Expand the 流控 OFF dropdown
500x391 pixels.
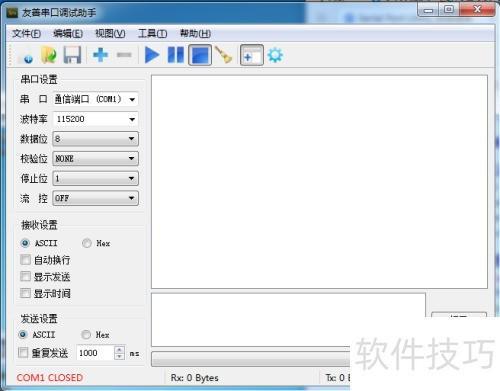click(x=95, y=198)
